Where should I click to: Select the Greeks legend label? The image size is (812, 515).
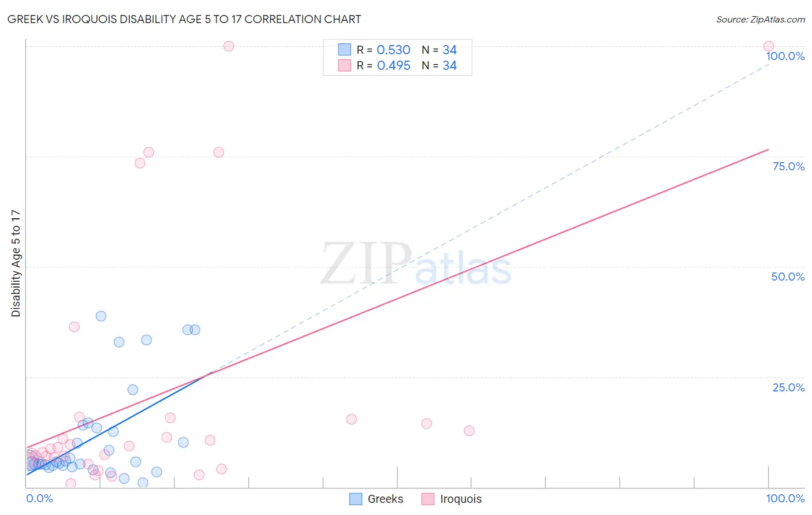tap(385, 499)
